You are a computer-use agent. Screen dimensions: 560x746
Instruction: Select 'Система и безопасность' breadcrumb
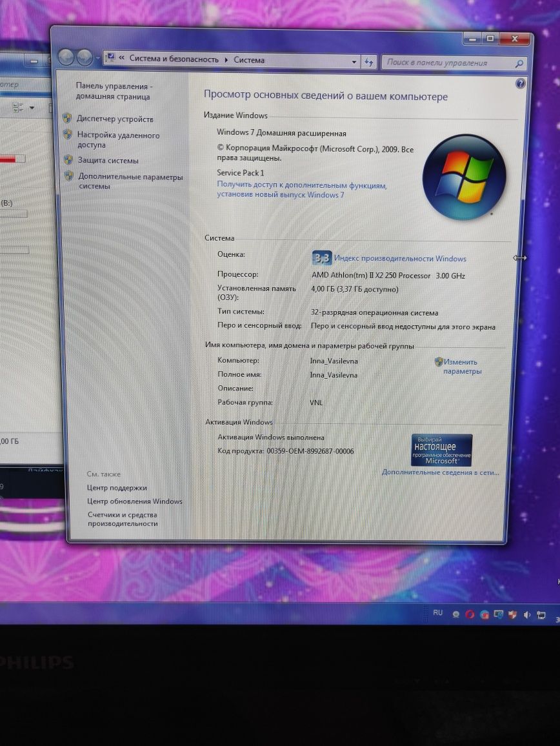tap(174, 59)
